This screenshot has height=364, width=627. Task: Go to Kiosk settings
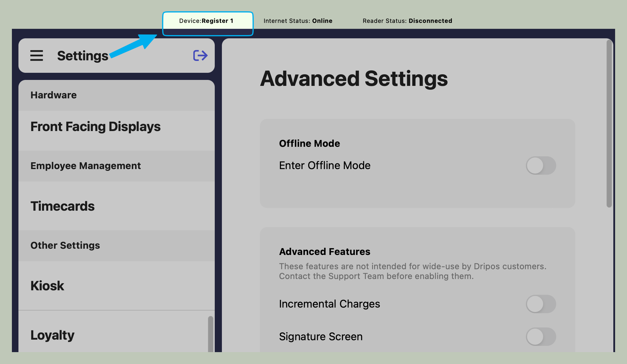(x=47, y=286)
